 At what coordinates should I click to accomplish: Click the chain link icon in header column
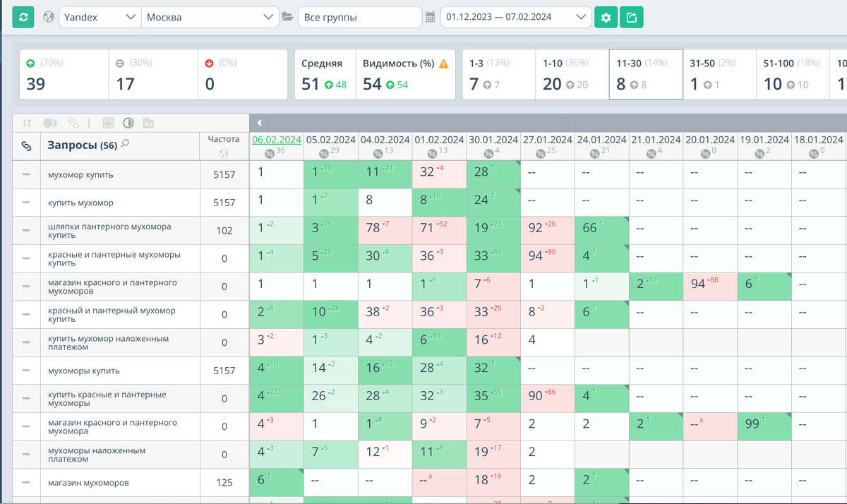[x=26, y=145]
